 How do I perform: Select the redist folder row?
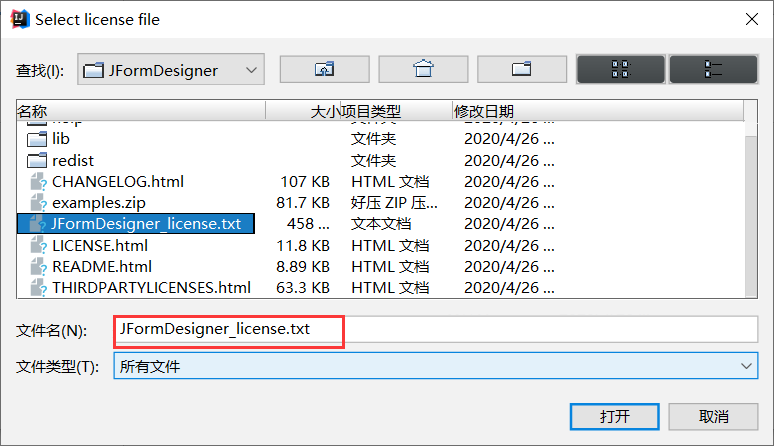[x=380, y=160]
